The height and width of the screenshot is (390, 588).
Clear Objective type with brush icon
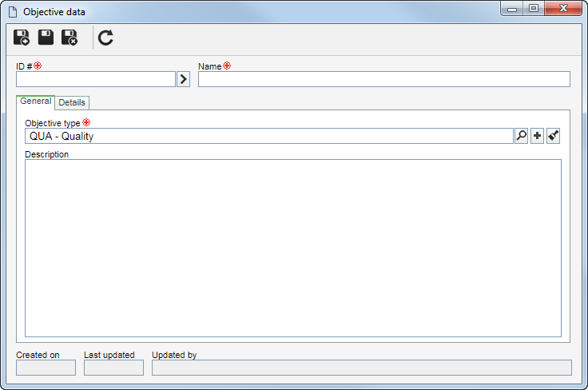(554, 136)
